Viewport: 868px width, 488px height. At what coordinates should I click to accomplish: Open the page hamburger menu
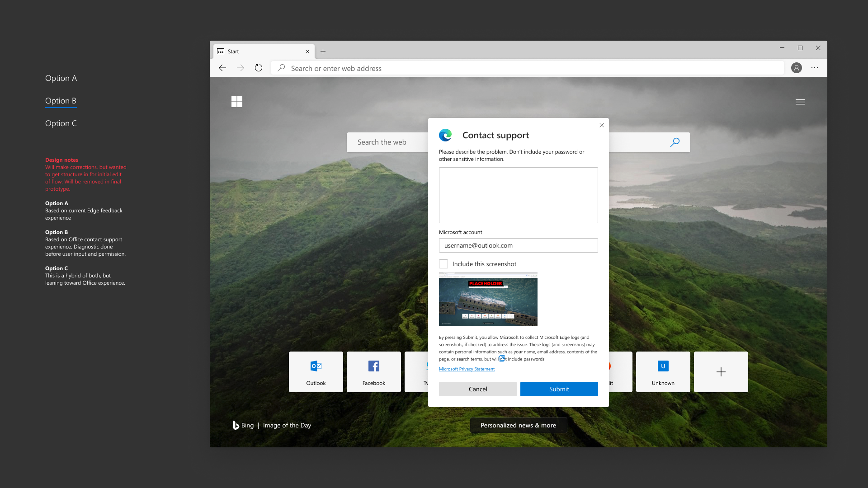[800, 102]
